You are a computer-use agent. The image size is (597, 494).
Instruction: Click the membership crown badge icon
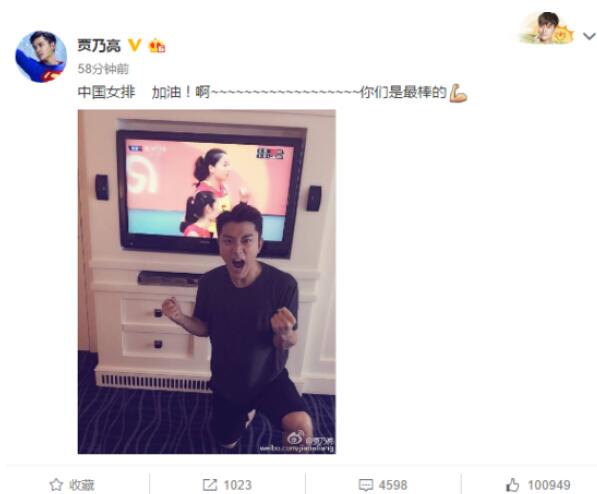[x=157, y=46]
